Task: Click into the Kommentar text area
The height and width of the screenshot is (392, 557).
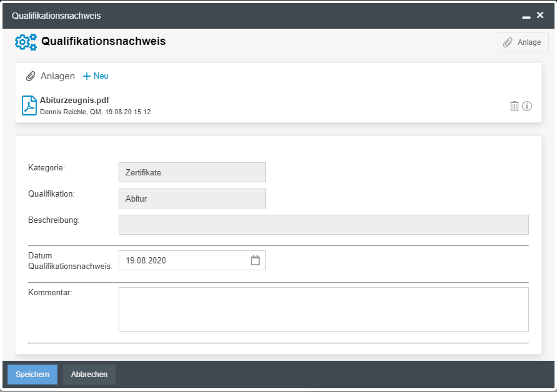Action: pos(323,310)
